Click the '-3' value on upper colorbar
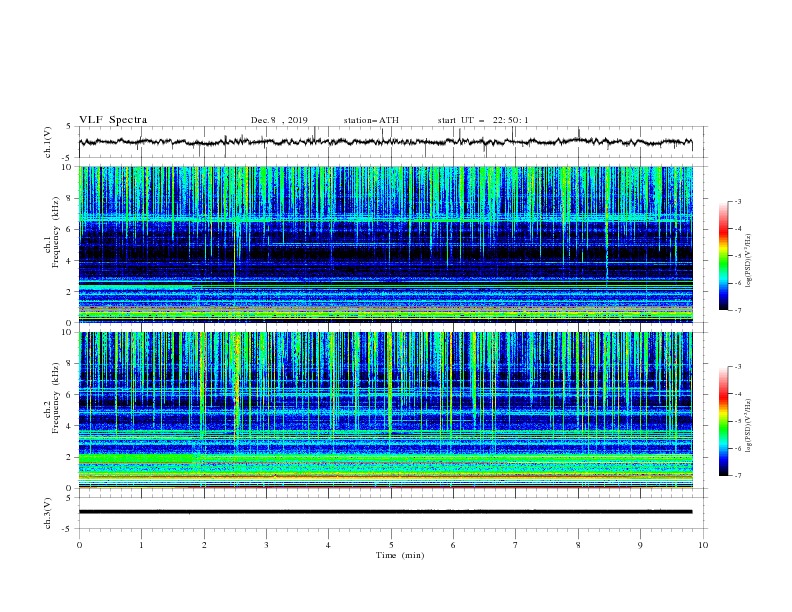 [738, 201]
